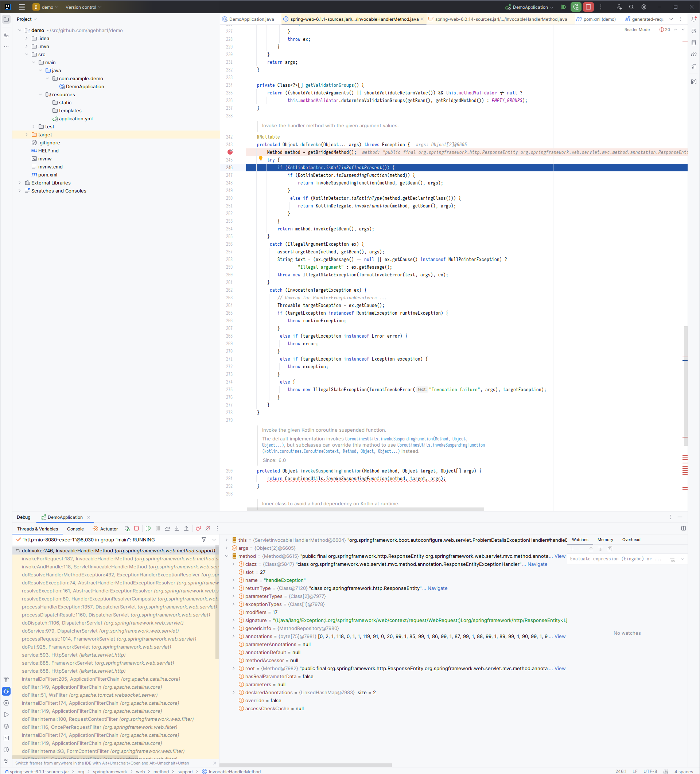700x774 pixels.
Task: Show hidden editor tabs chevron
Action: tap(671, 19)
